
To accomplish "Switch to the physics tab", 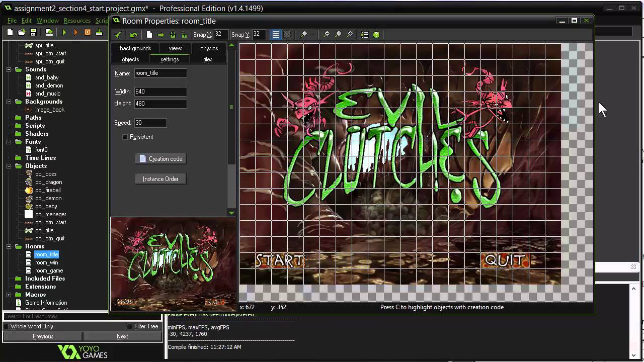I will pos(209,48).
